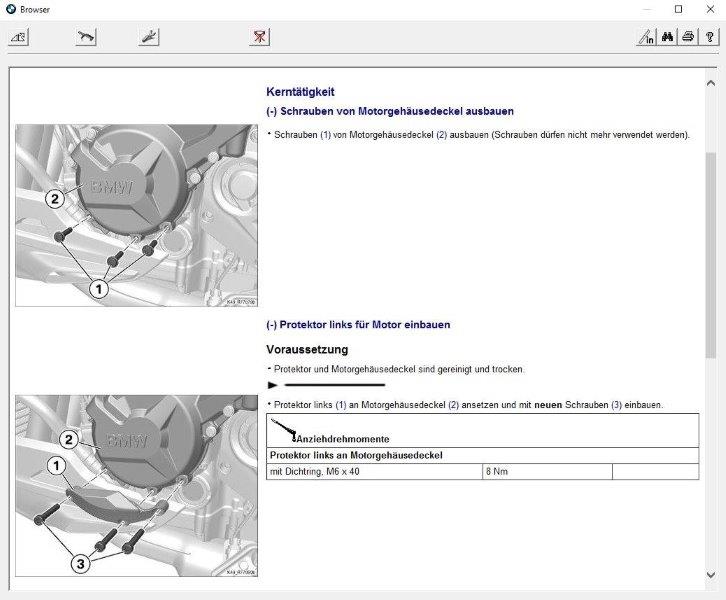Maximize the Browser window
This screenshot has height=600, width=726.
(678, 10)
